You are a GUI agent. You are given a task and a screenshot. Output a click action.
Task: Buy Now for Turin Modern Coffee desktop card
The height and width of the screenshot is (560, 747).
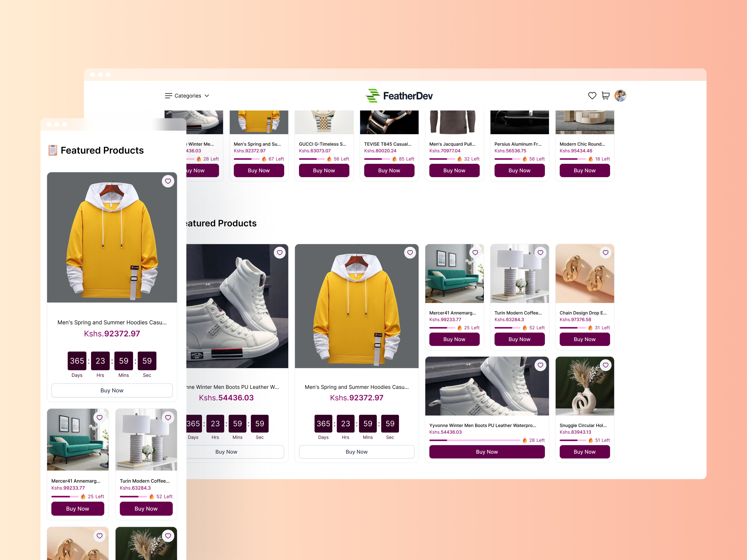click(x=519, y=339)
